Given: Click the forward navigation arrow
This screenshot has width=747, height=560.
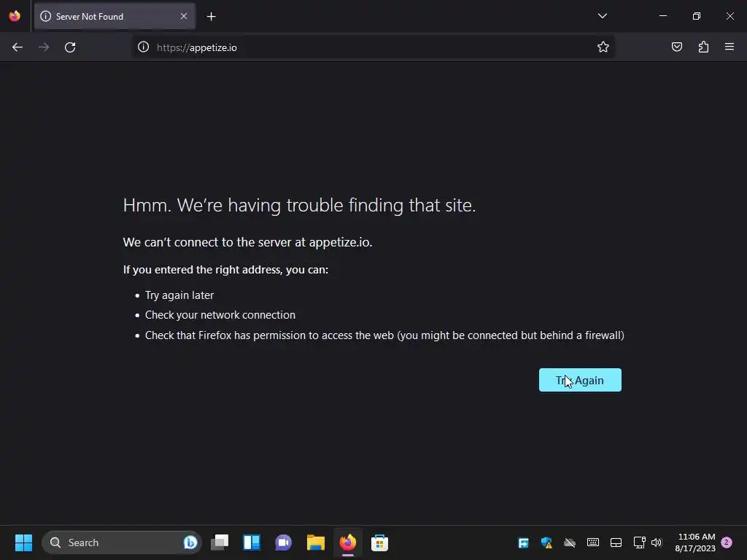Looking at the screenshot, I should click(43, 47).
